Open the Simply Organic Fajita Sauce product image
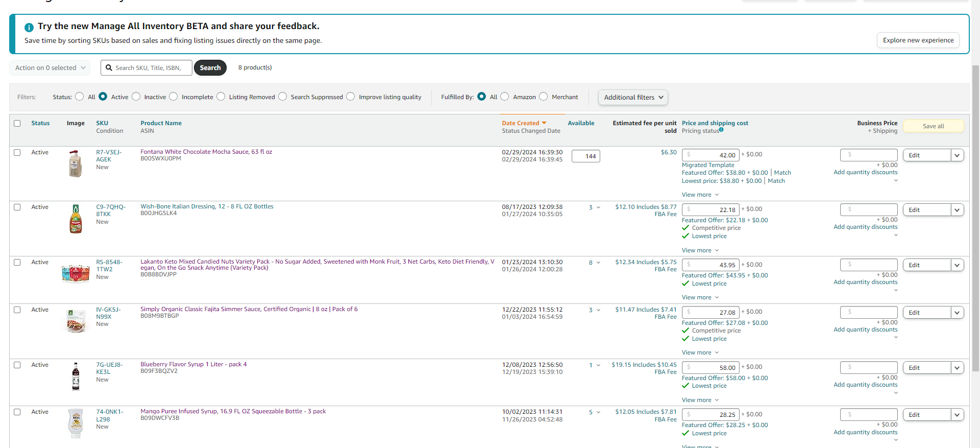 76,321
